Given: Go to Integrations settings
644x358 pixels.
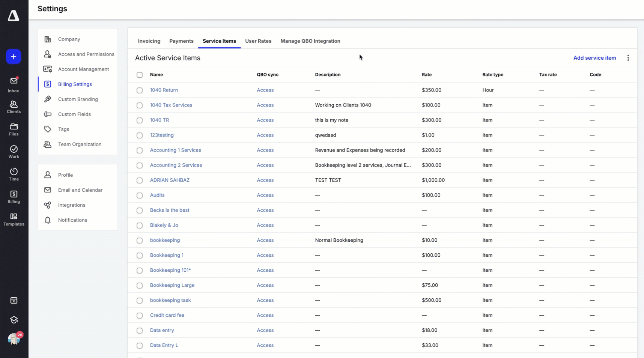Looking at the screenshot, I should click(71, 205).
